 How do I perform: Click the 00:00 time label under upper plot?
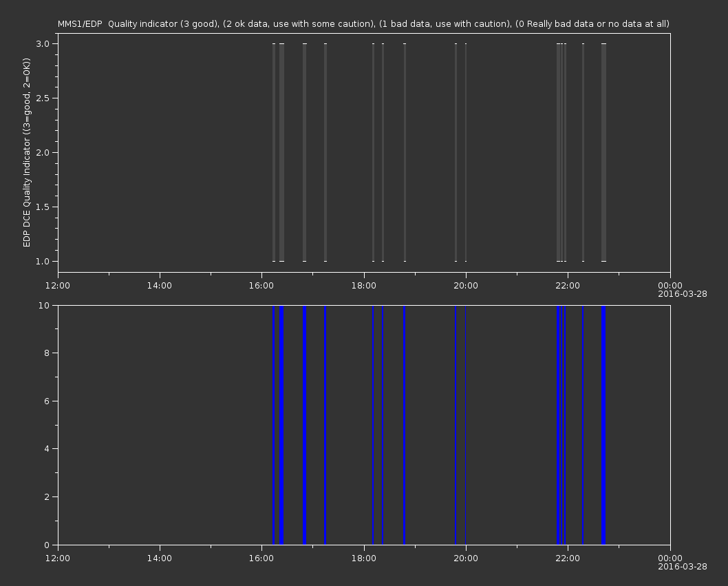coord(670,285)
